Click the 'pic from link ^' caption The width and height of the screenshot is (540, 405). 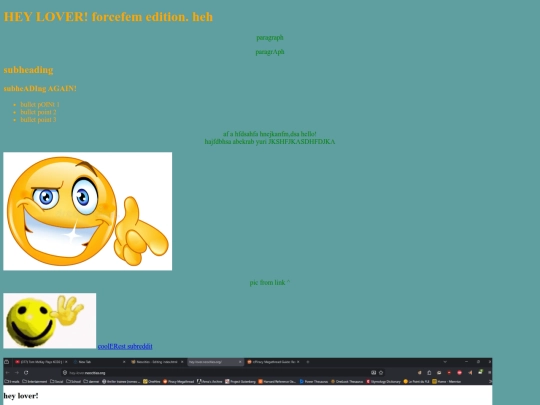point(270,282)
